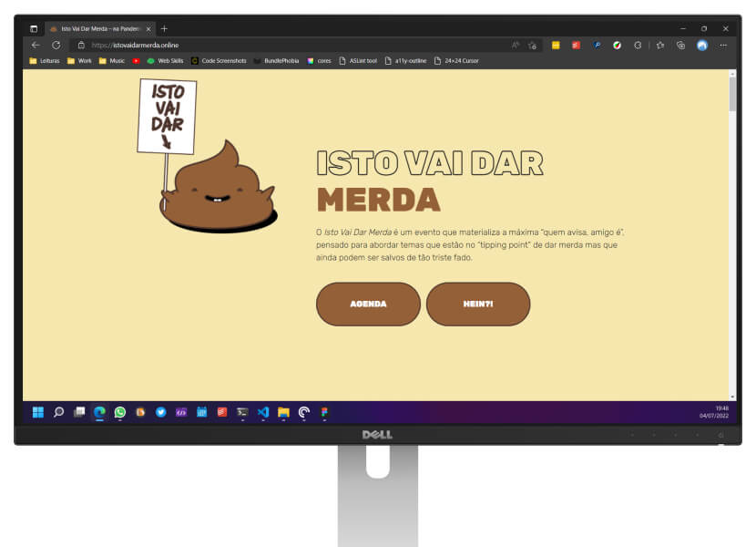The image size is (756, 547).
Task: Expand the Music bookmarks folder
Action: tap(110, 60)
